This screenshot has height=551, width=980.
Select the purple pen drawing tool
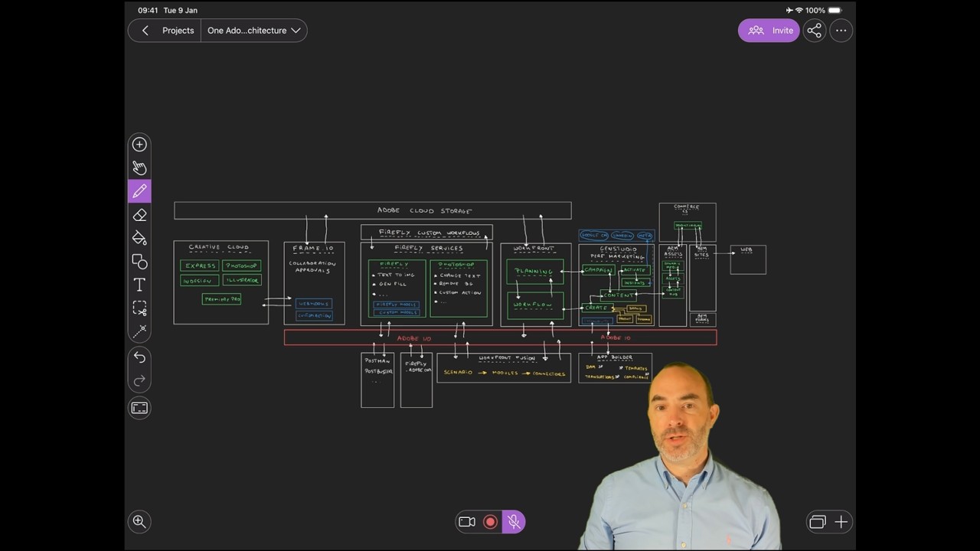pyautogui.click(x=139, y=191)
